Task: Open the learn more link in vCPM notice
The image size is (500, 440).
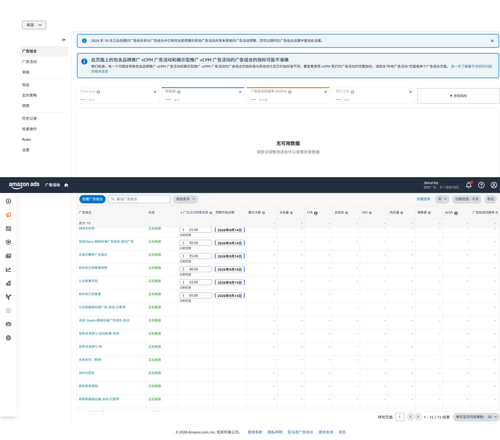Action: [470, 66]
